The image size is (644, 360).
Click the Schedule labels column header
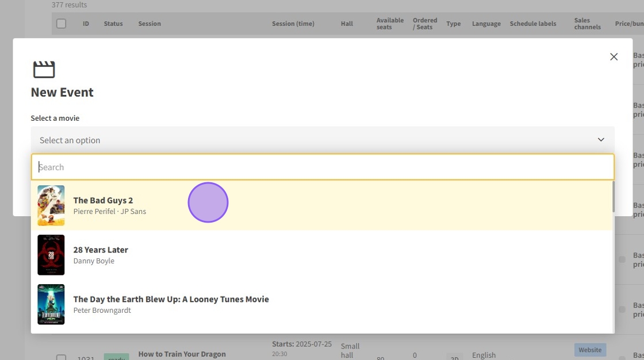pos(532,24)
